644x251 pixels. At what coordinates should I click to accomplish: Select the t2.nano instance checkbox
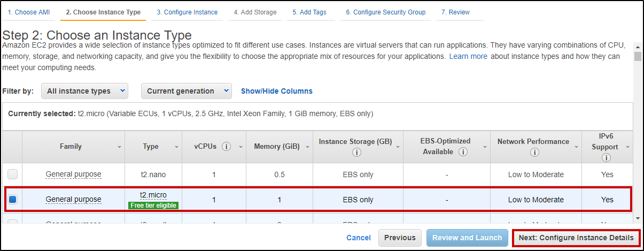pos(13,174)
